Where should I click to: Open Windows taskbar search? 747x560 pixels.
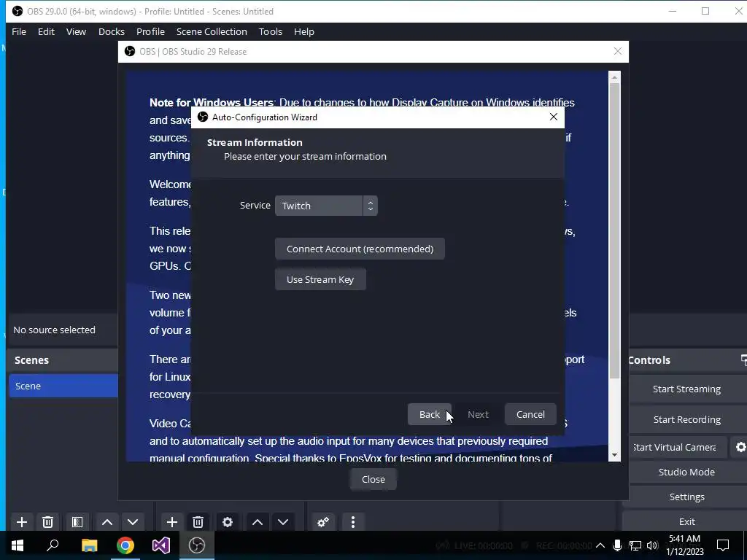[53, 545]
